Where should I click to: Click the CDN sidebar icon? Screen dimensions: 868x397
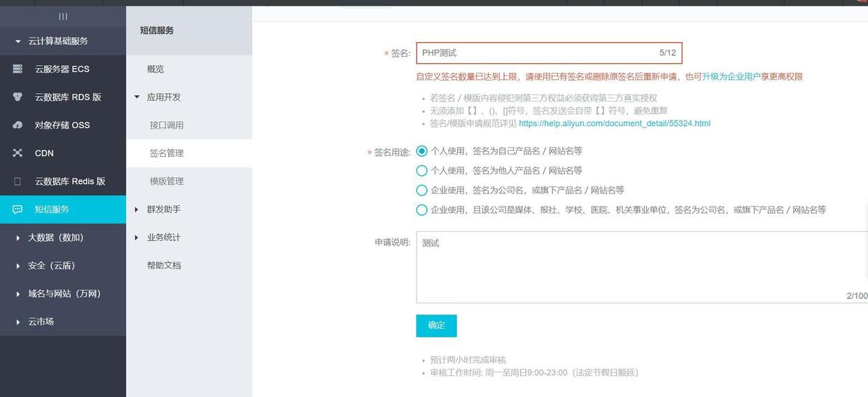coord(17,153)
